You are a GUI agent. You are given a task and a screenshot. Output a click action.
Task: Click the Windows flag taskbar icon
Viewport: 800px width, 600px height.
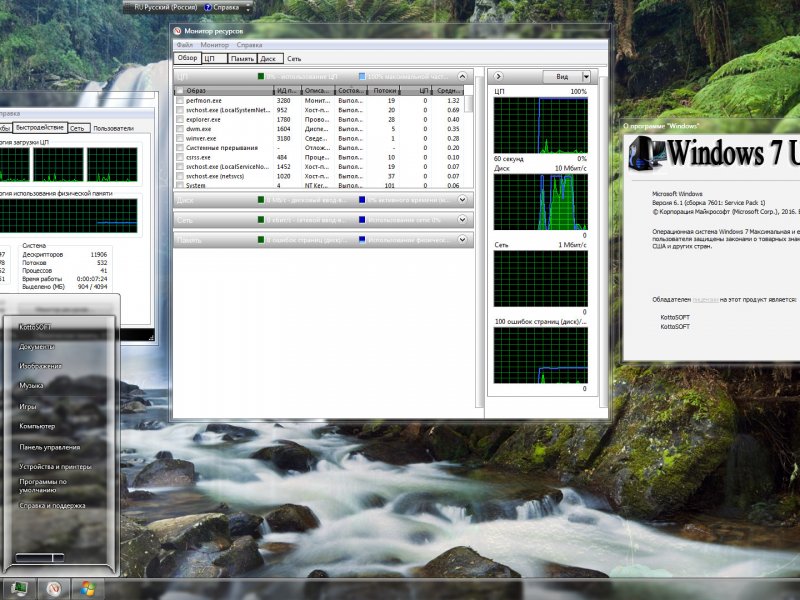coord(88,589)
